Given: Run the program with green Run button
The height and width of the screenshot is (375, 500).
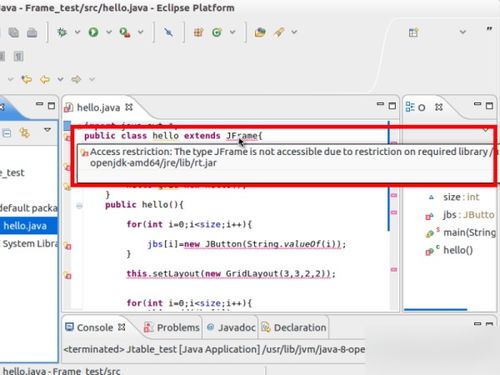Looking at the screenshot, I should (x=93, y=32).
